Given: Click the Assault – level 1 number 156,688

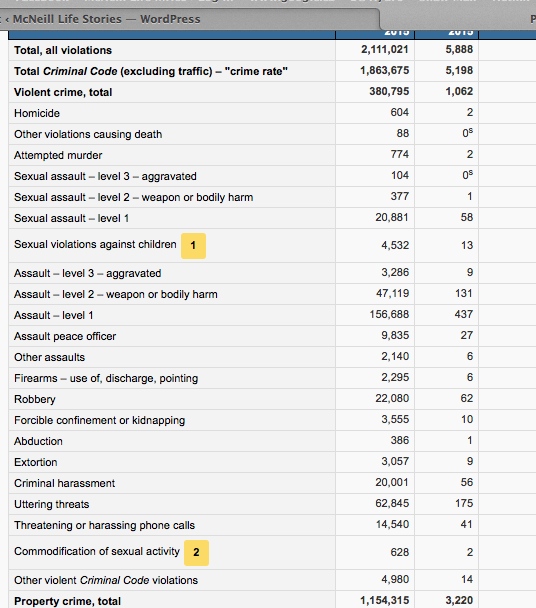Looking at the screenshot, I should [389, 314].
